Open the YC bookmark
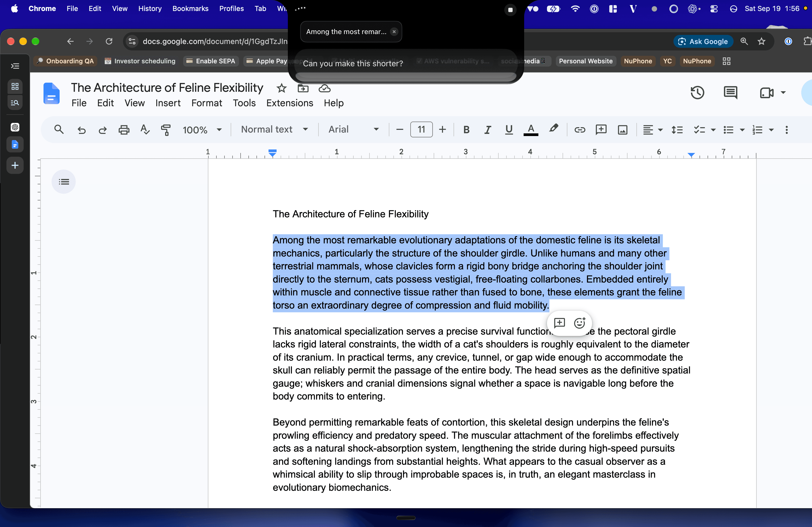Image resolution: width=812 pixels, height=527 pixels. (667, 61)
